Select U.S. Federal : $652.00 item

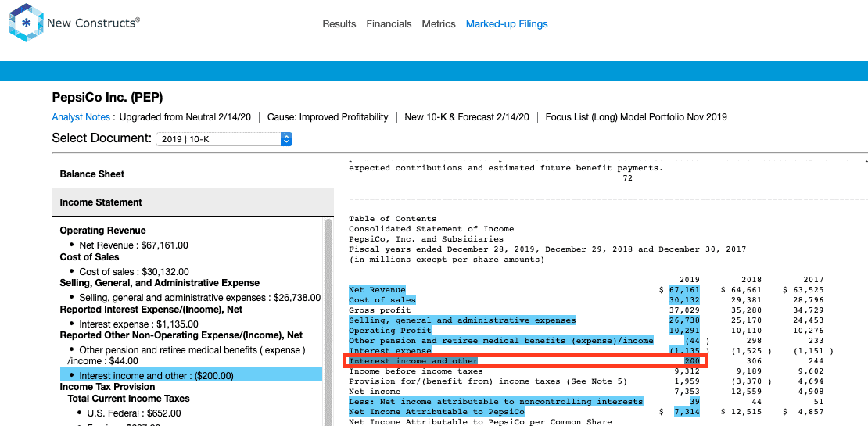[x=134, y=413]
